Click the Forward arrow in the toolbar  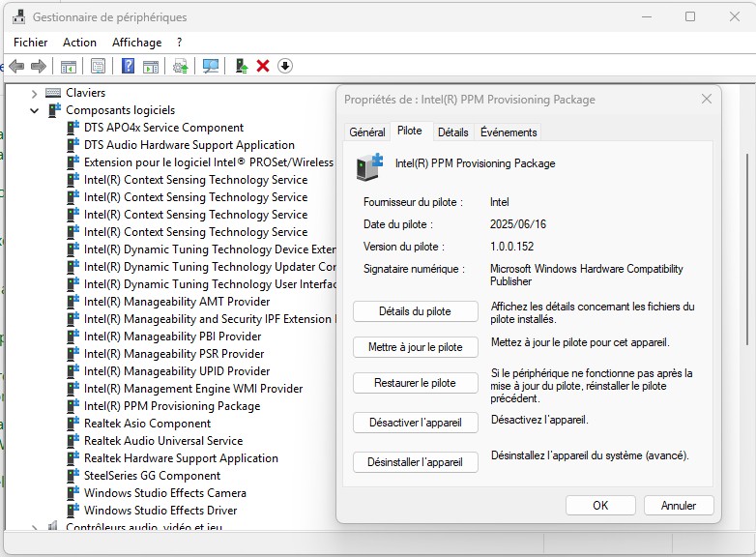[39, 66]
